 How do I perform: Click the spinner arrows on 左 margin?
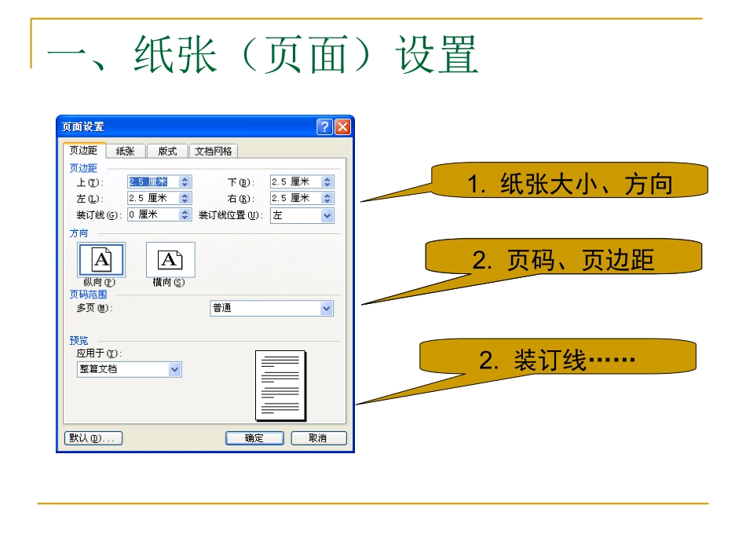point(185,198)
